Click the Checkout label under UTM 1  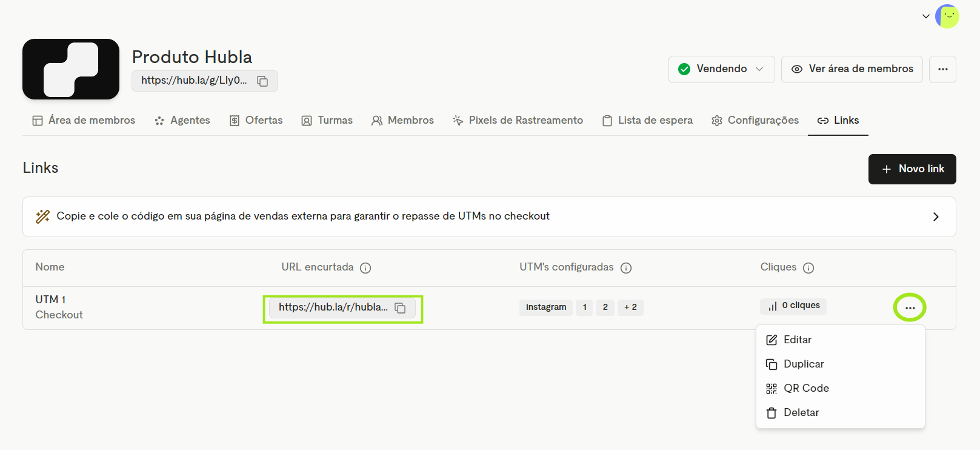[59, 315]
